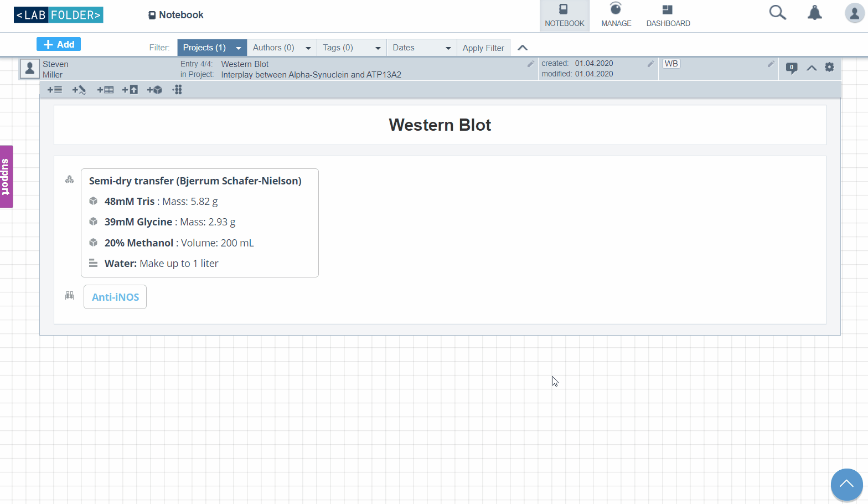Image resolution: width=868 pixels, height=504 pixels.
Task: Expand the Tags (0) filter dropdown
Action: click(x=352, y=48)
